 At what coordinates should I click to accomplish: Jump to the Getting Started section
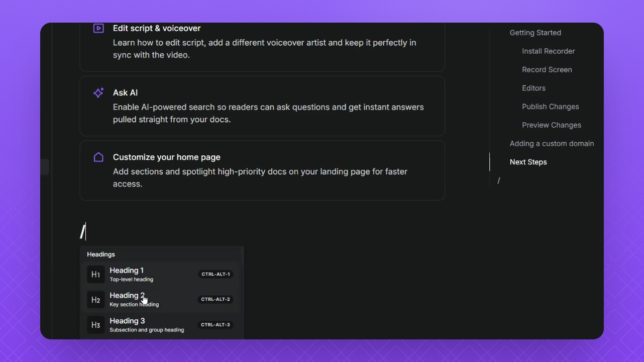point(535,33)
